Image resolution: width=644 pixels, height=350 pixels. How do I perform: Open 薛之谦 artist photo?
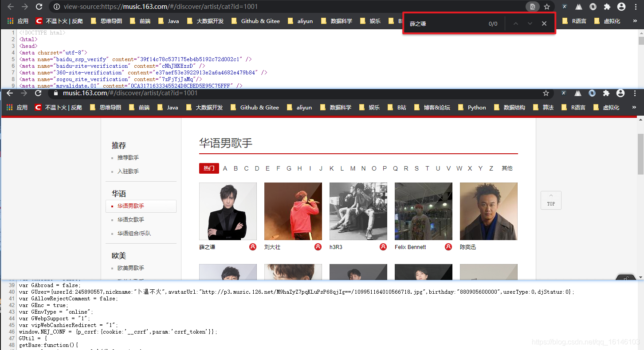point(228,211)
